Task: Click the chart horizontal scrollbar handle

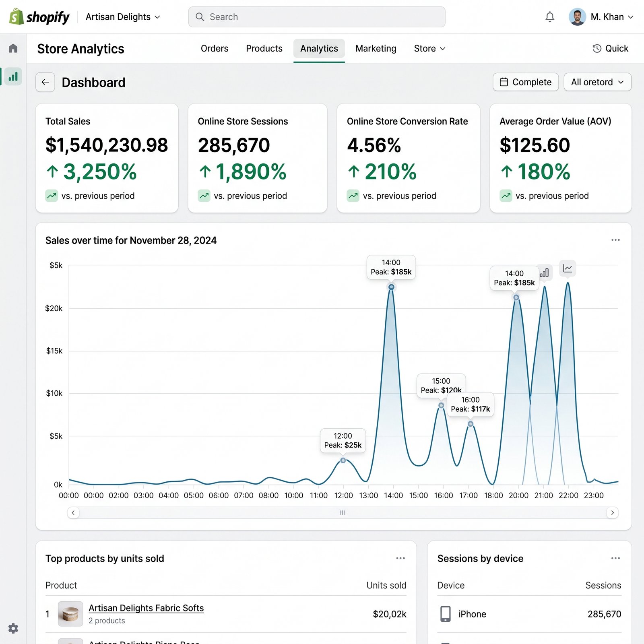Action: tap(343, 512)
